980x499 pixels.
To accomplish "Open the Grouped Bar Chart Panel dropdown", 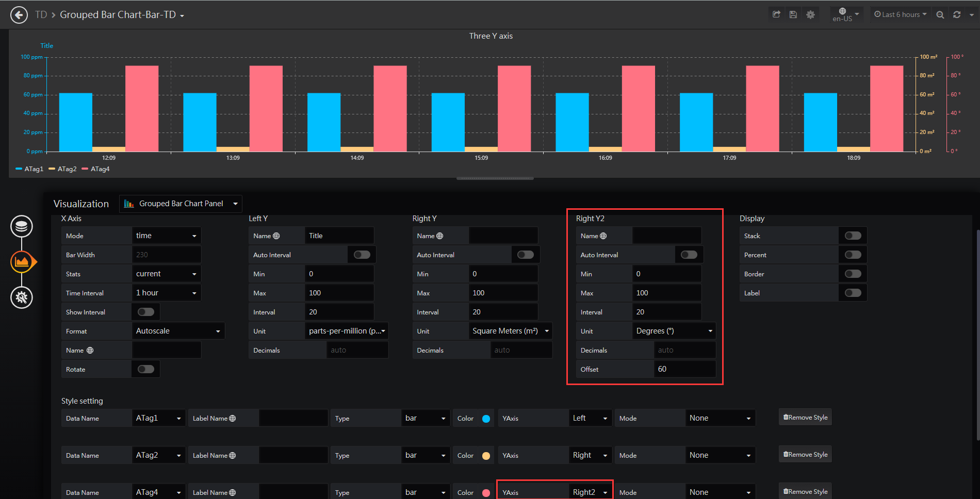I will 181,204.
